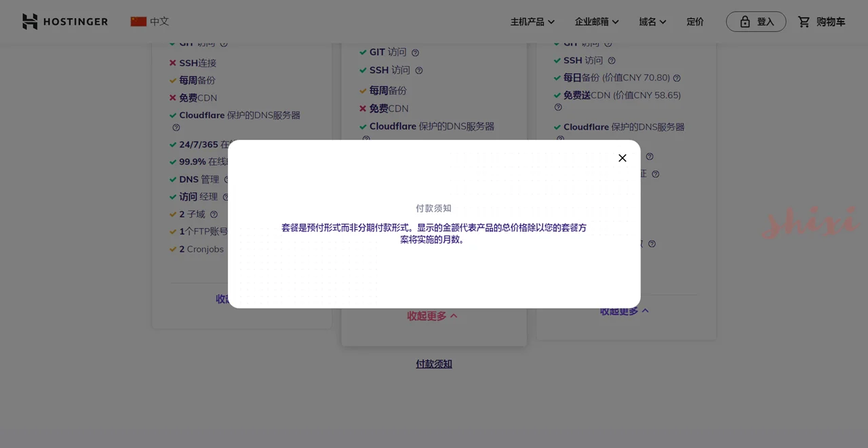Open the 中文 language selector flag
The height and width of the screenshot is (448, 868).
pos(138,22)
